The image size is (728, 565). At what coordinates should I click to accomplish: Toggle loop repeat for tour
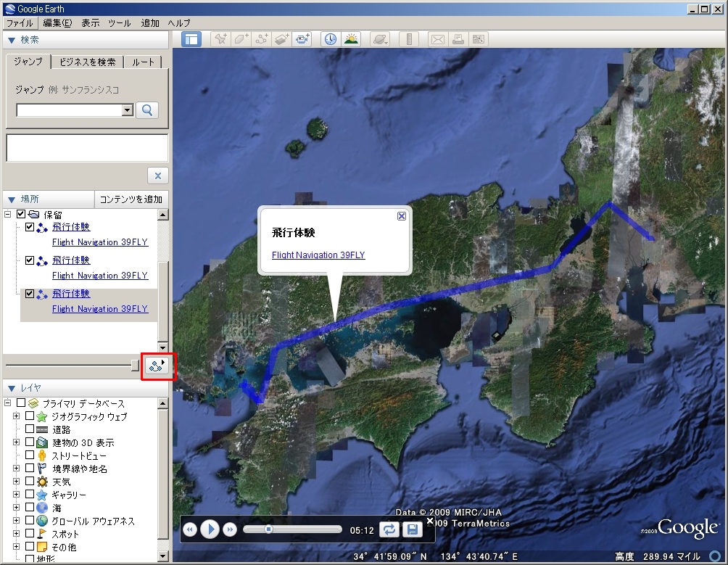click(389, 529)
